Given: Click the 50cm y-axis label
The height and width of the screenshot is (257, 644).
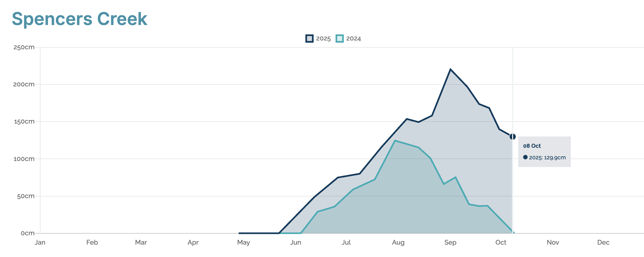Looking at the screenshot, I should coord(26,196).
